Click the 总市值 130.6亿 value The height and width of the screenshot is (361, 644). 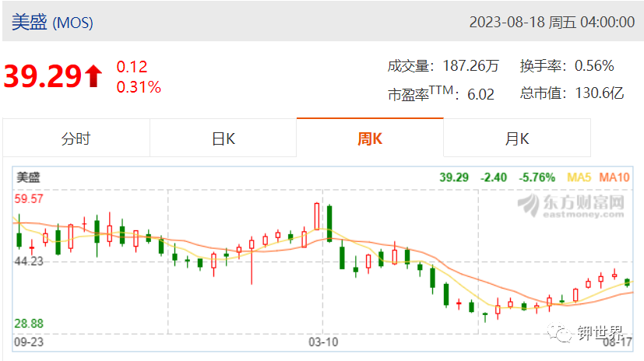point(600,93)
